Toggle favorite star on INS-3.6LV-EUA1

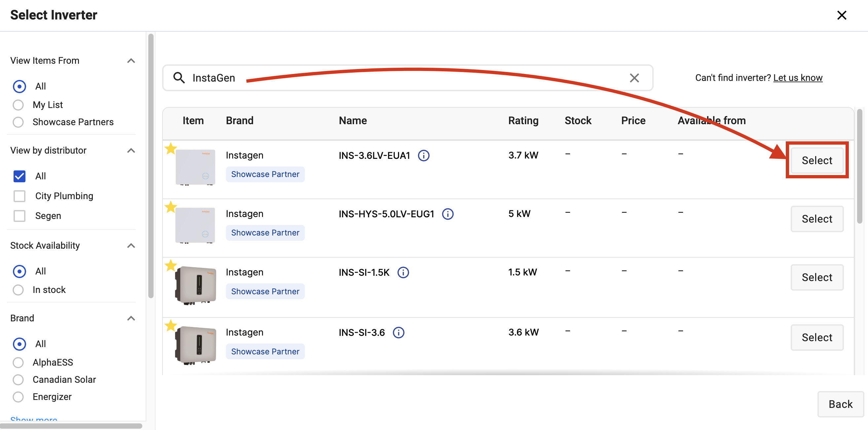pos(170,148)
